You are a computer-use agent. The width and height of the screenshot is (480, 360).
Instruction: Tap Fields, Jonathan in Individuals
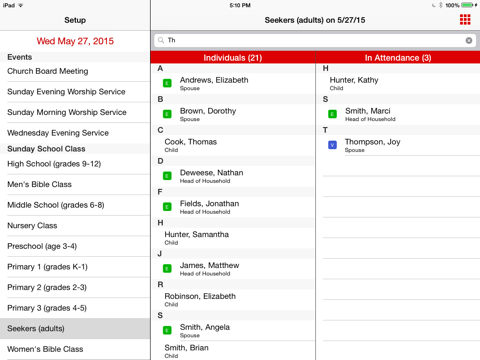(233, 207)
